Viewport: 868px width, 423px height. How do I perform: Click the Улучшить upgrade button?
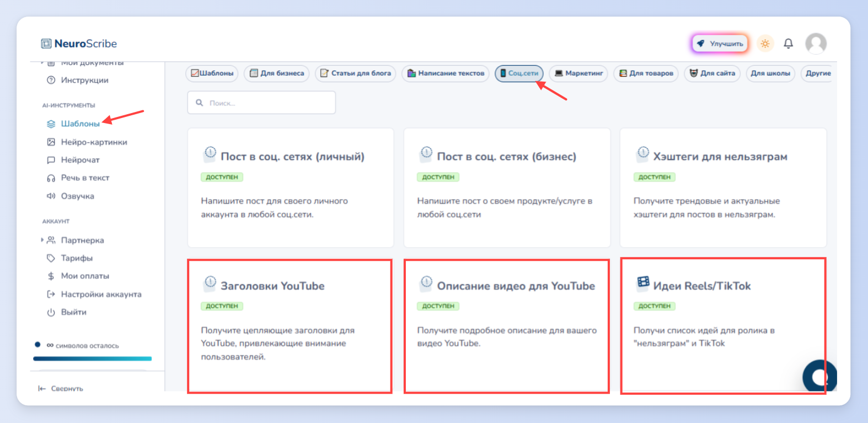click(720, 44)
